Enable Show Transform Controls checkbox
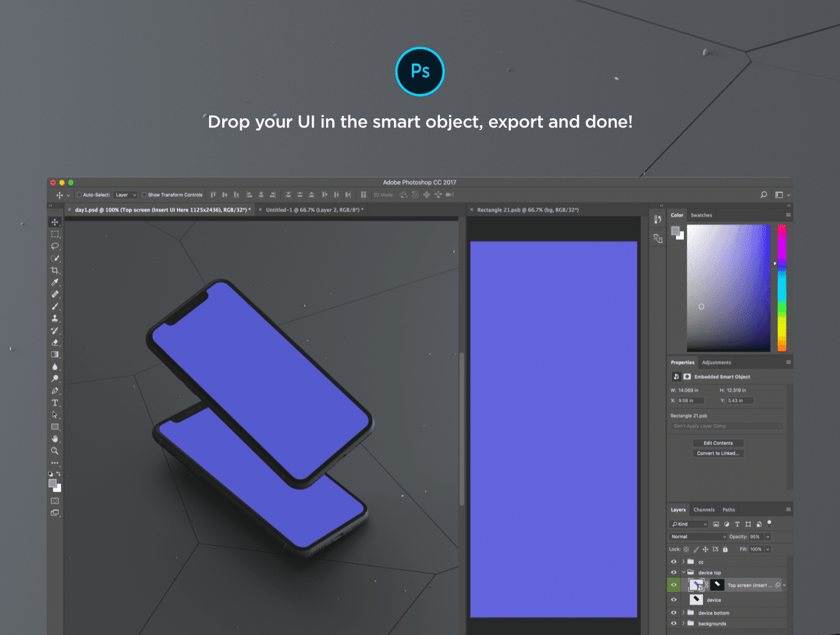The image size is (840, 635). pos(144,195)
